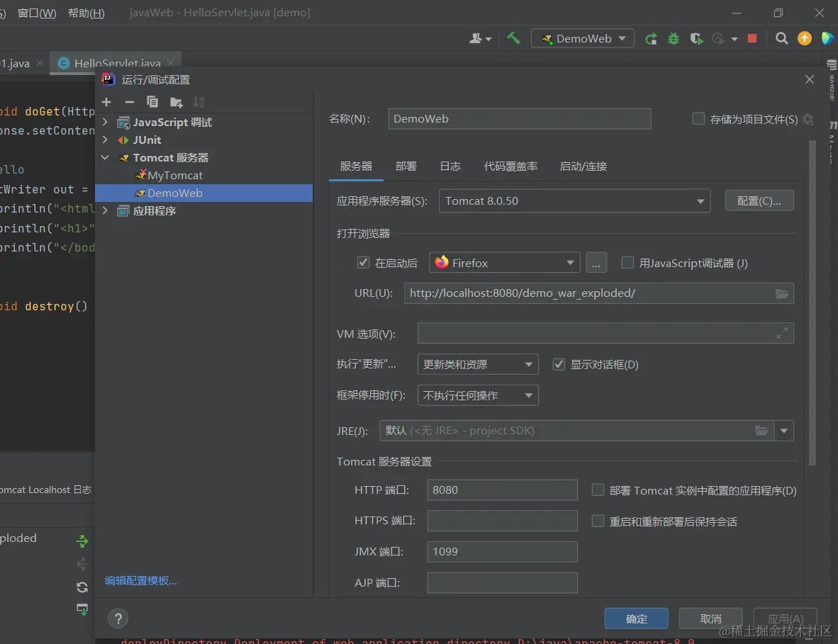Open the Firefox browser selection dropdown
This screenshot has height=644, width=838.
click(x=505, y=263)
